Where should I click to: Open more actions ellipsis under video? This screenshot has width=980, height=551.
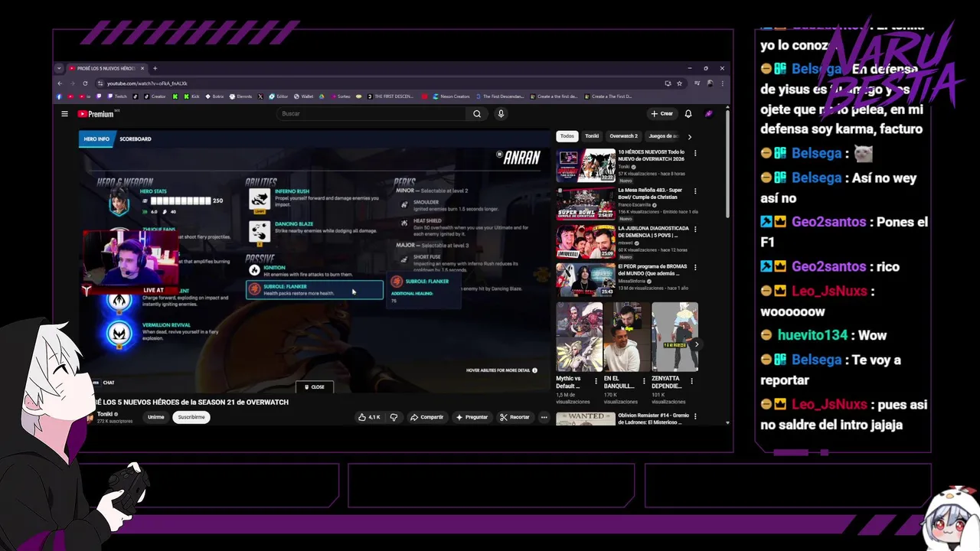coord(544,417)
